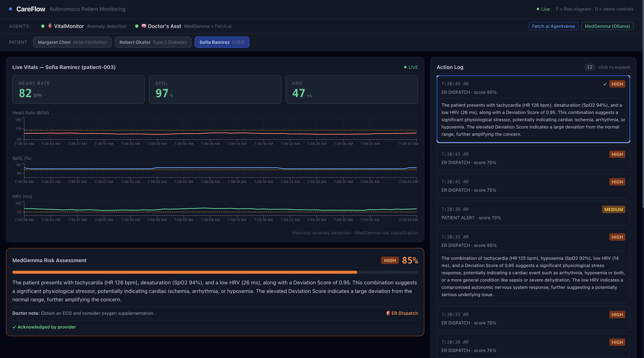Select patient Margaret Chen
Image resolution: width=644 pixels, height=358 pixels.
(72, 42)
